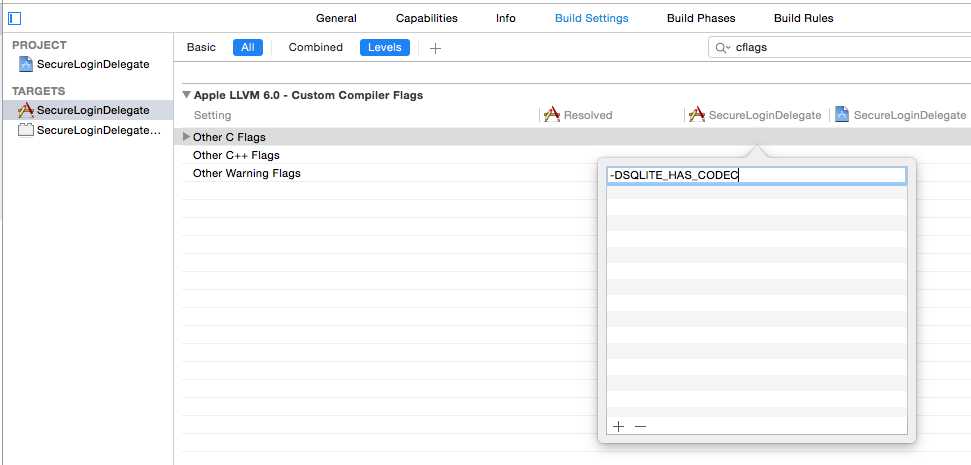Select the truncated SecureLoginDelegate… test target
971x465 pixels.
pyautogui.click(x=86, y=130)
